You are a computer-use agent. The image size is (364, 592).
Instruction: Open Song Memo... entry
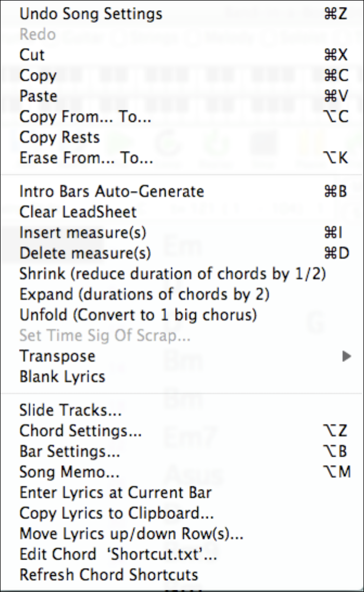click(x=69, y=472)
